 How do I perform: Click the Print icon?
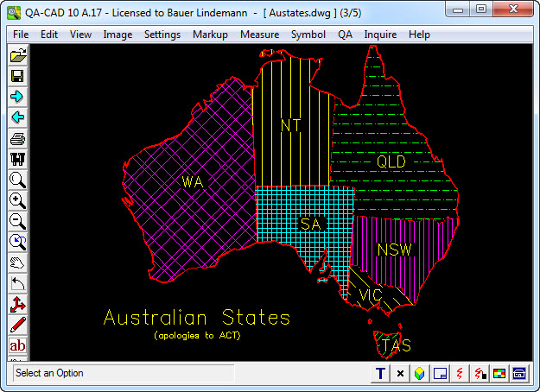click(18, 139)
